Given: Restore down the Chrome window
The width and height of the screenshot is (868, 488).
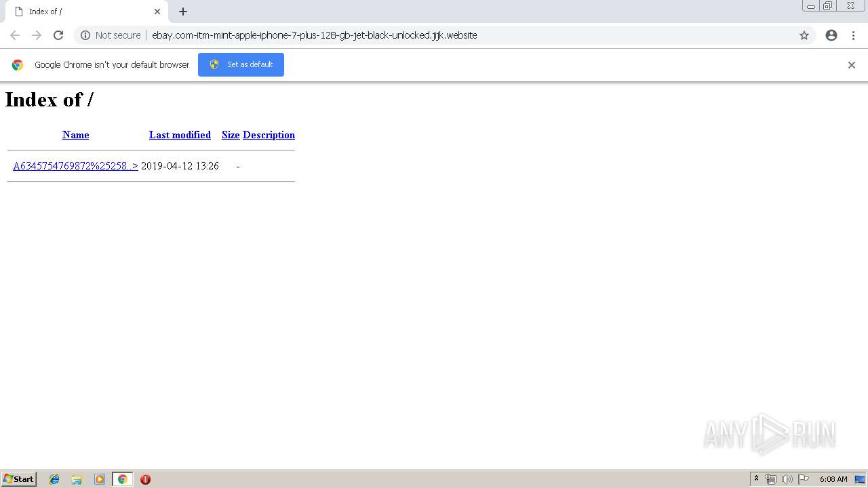Looking at the screenshot, I should coord(828,5).
